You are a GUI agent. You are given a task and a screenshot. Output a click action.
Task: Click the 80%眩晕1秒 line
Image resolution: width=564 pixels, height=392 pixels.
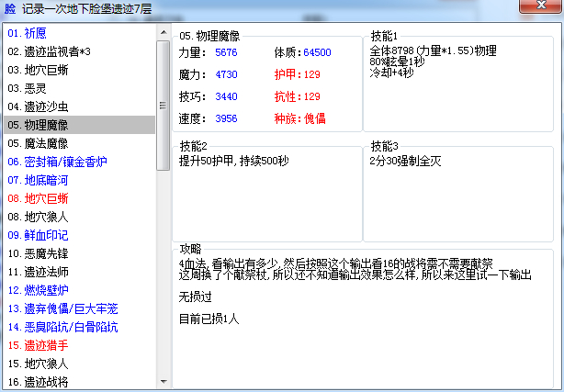(x=397, y=62)
